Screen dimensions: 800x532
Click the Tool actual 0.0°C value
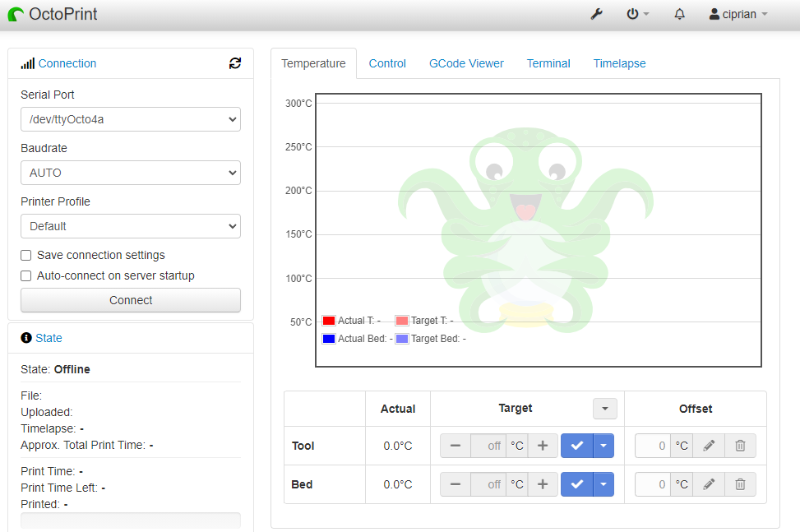click(x=398, y=446)
